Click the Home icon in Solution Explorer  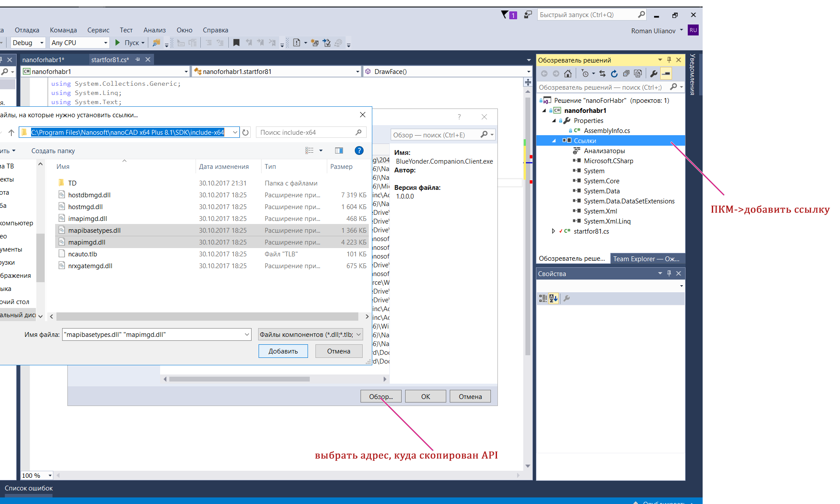tap(568, 73)
